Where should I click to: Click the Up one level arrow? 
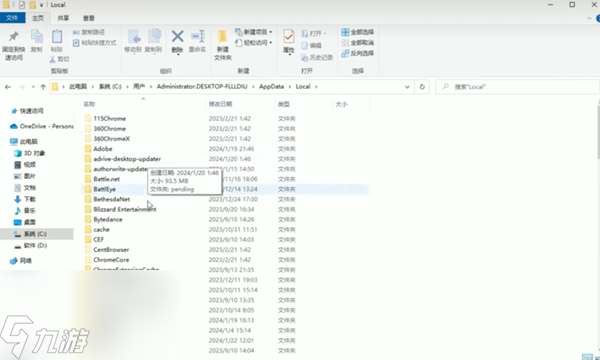[43, 87]
